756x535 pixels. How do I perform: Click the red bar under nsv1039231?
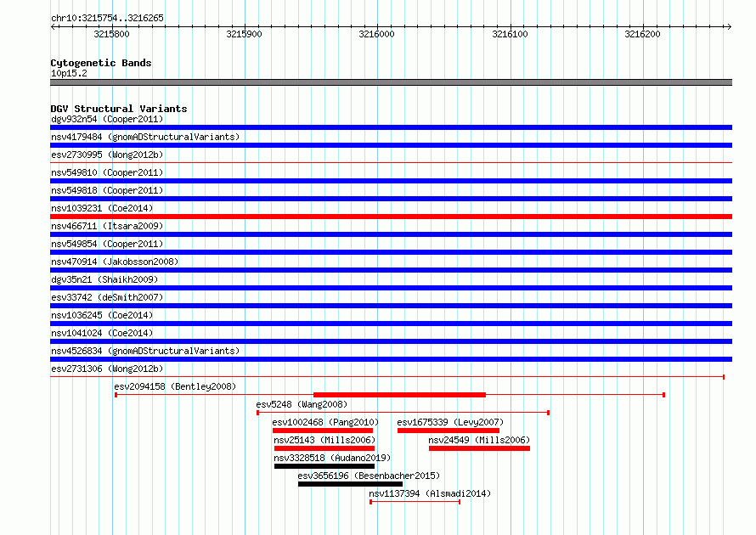[391, 217]
